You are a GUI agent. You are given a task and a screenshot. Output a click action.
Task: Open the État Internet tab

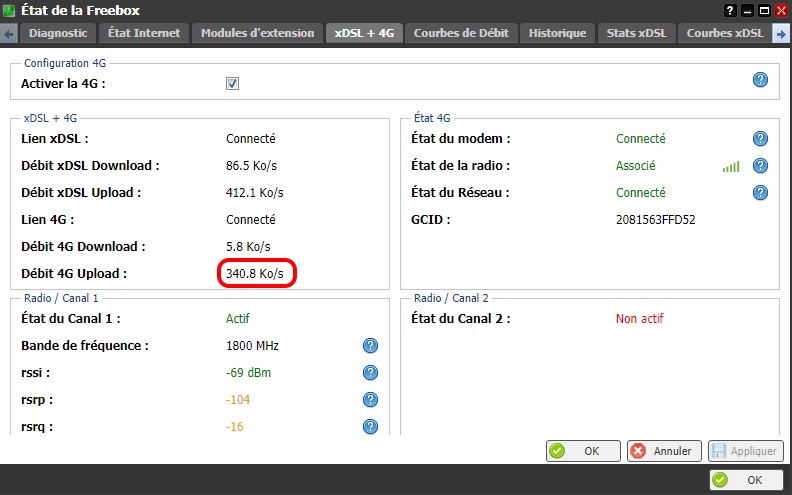coord(144,33)
